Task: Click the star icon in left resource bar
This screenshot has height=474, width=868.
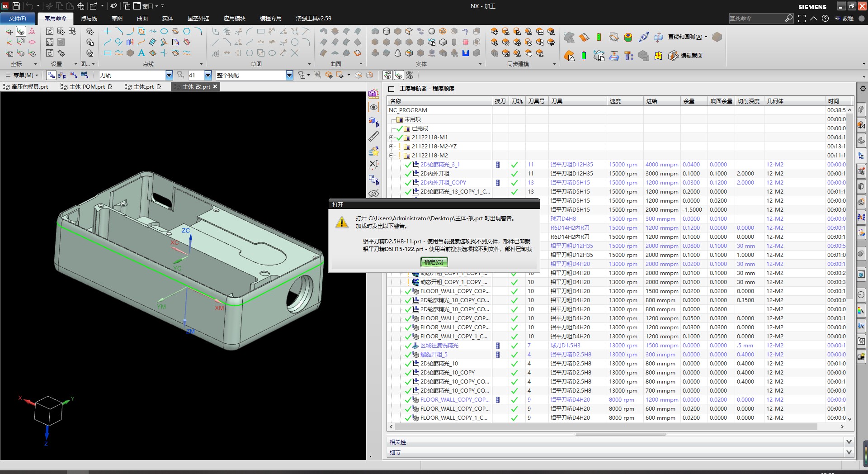Action: click(x=373, y=151)
